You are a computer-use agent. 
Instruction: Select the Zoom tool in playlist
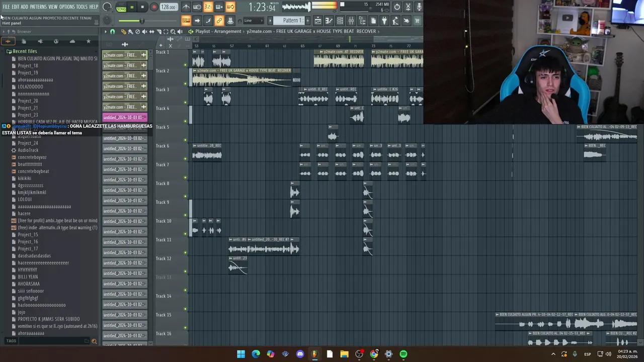173,32
